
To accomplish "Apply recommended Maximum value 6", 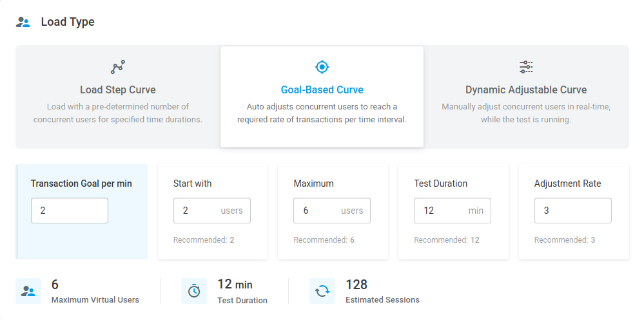I will tap(352, 240).
